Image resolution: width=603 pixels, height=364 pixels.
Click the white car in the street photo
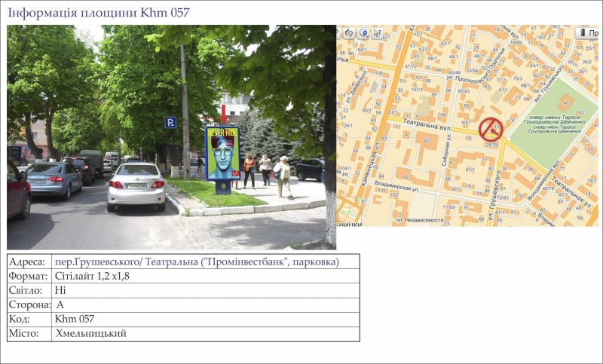coord(136,185)
